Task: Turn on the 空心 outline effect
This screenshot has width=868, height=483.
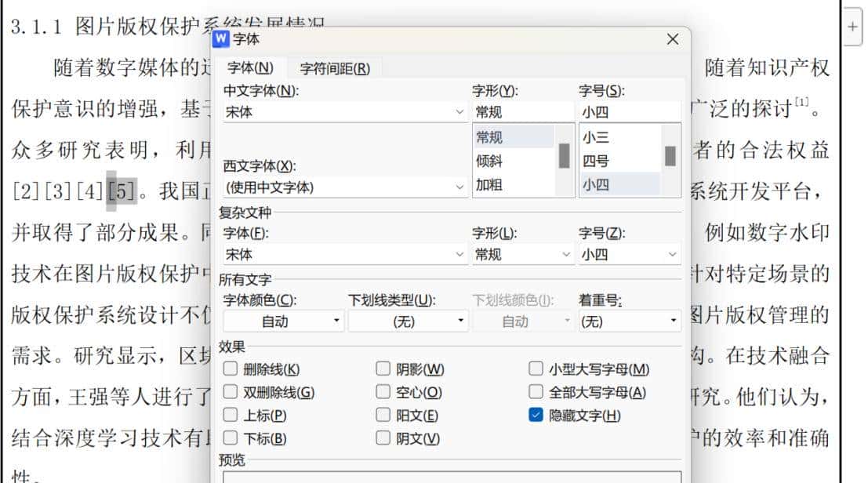Action: coord(383,392)
